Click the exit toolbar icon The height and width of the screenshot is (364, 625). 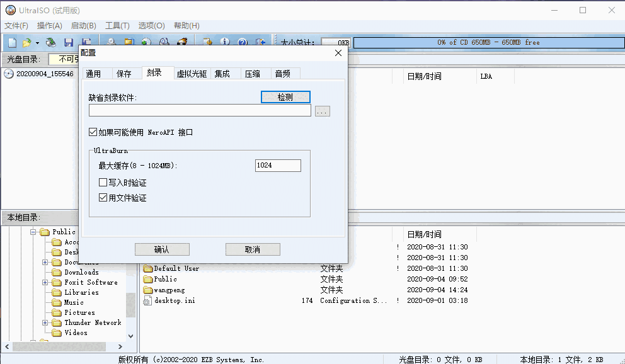[x=260, y=42]
